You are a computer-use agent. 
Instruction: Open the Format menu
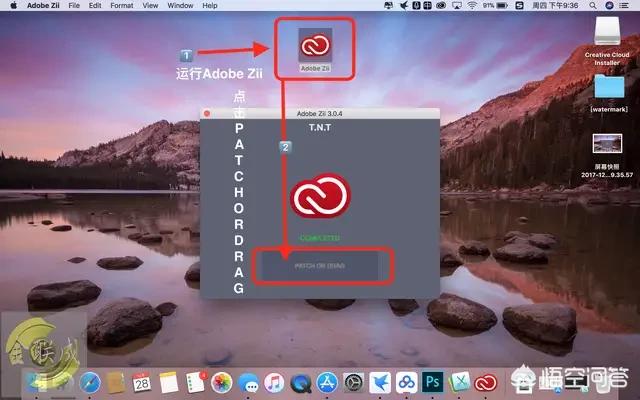[x=122, y=5]
